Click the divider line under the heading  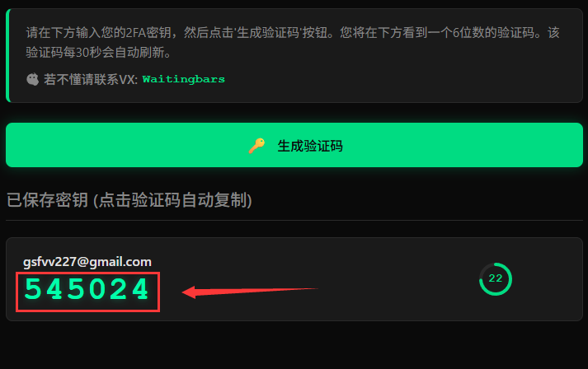click(294, 220)
